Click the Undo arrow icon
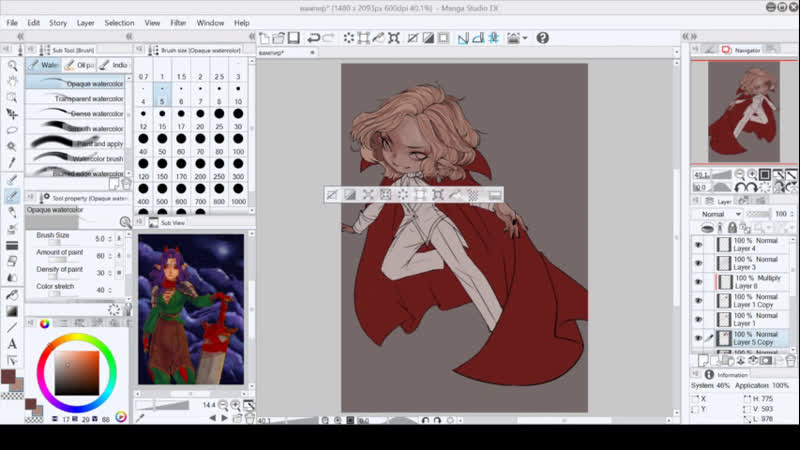 [314, 38]
